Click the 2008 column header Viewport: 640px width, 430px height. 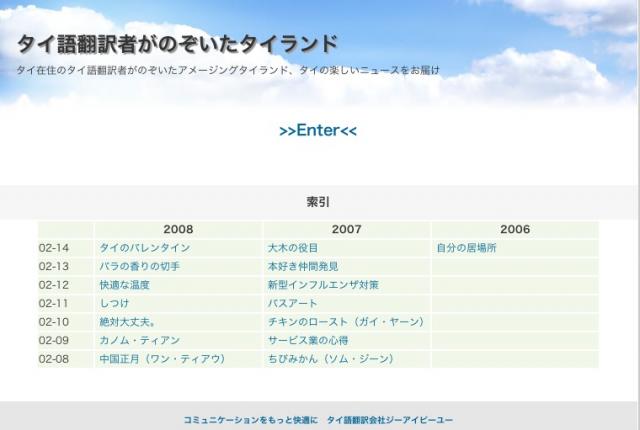click(178, 229)
